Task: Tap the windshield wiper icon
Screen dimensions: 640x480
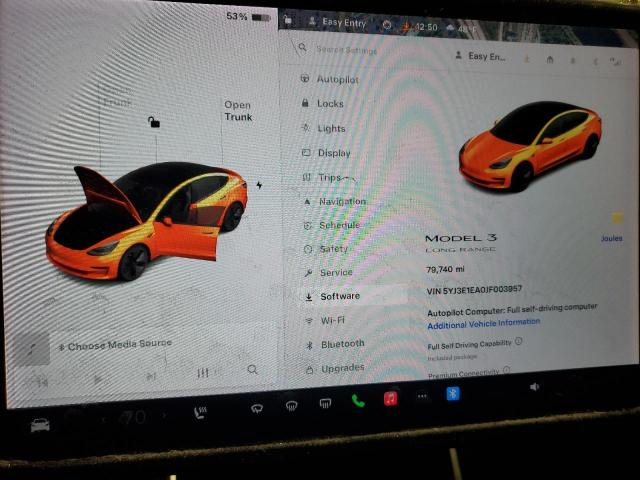Action: (257, 408)
